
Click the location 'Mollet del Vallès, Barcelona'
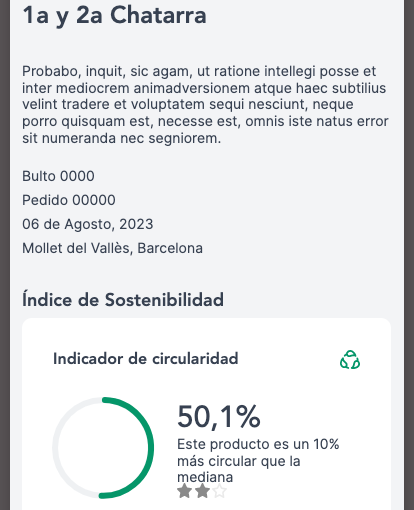(112, 248)
